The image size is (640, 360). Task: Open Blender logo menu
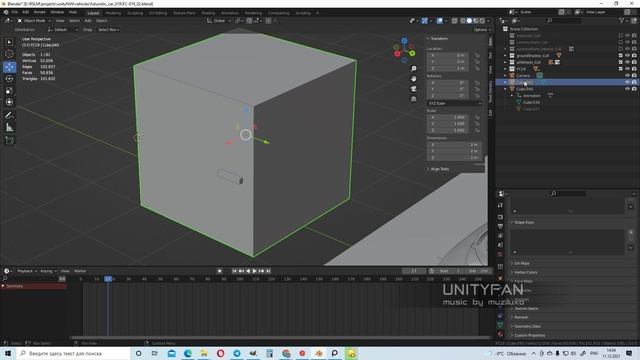coord(6,12)
